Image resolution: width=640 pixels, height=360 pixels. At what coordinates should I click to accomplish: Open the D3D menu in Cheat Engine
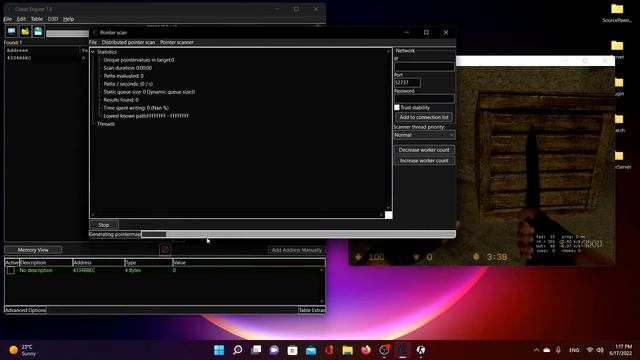click(x=53, y=19)
